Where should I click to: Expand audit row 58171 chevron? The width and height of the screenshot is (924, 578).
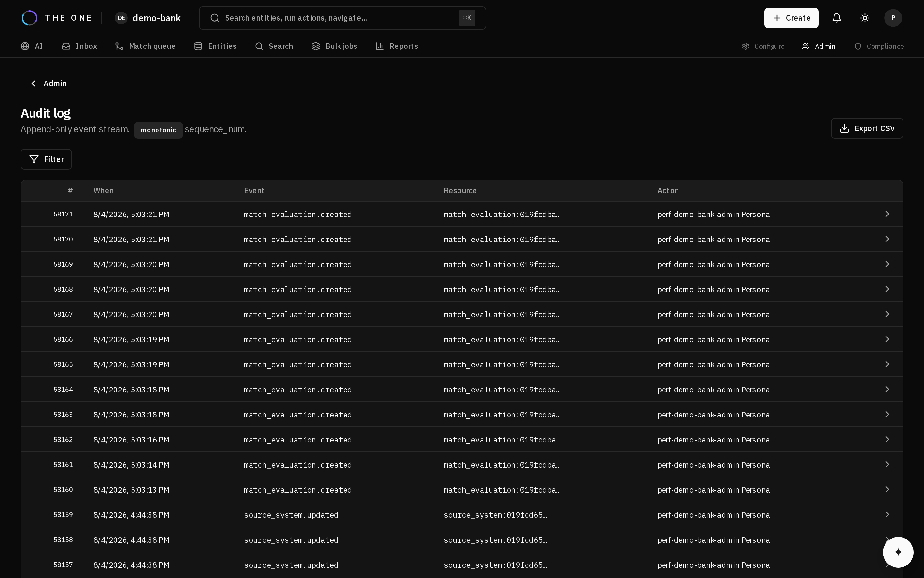pos(887,214)
